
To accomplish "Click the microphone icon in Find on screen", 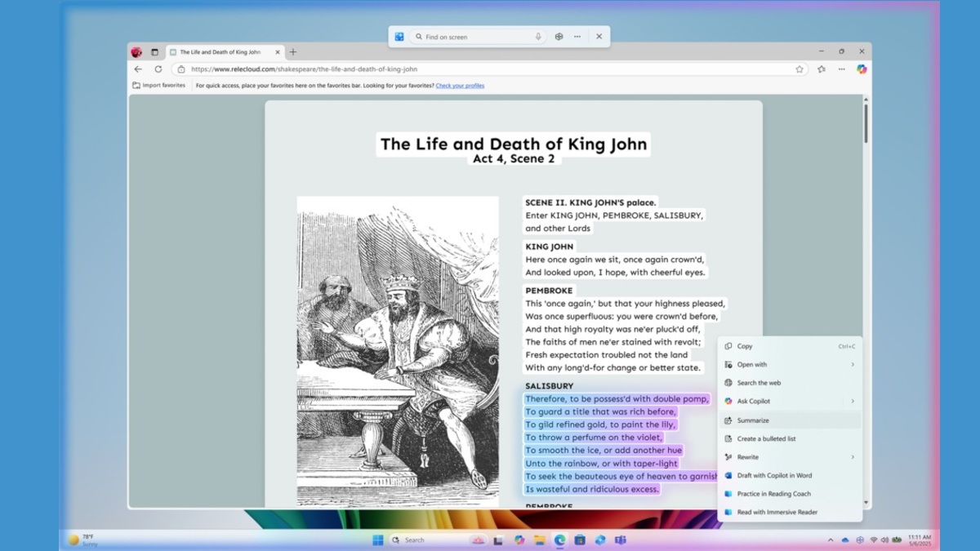I will coord(538,37).
